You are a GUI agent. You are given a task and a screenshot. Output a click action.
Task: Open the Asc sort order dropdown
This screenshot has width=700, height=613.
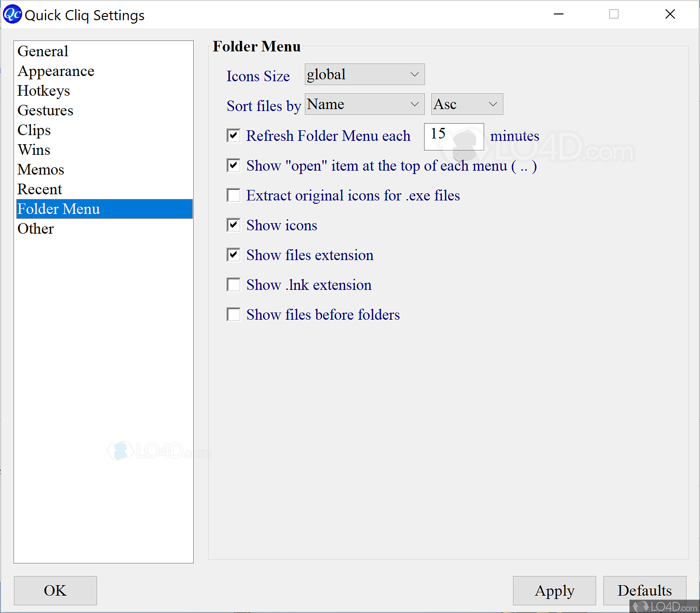coord(466,104)
